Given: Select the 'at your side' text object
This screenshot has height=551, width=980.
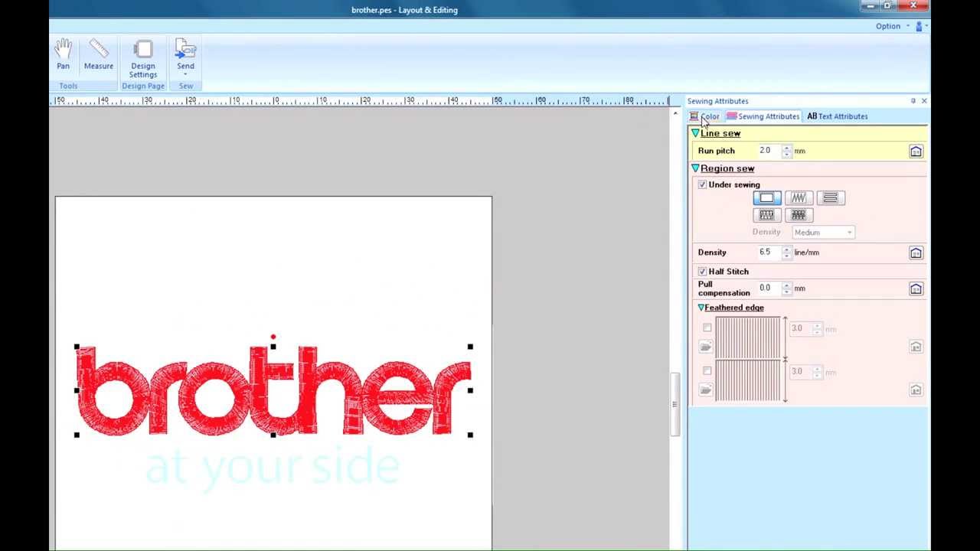Looking at the screenshot, I should pos(273,467).
